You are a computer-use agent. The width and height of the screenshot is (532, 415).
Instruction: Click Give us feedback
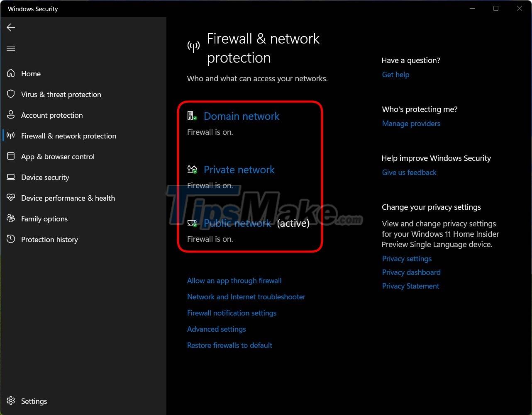coord(409,172)
